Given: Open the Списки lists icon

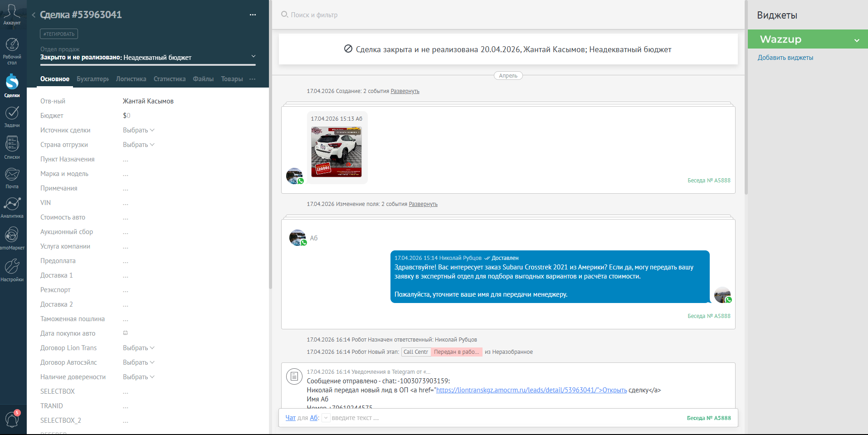Looking at the screenshot, I should coord(12,147).
